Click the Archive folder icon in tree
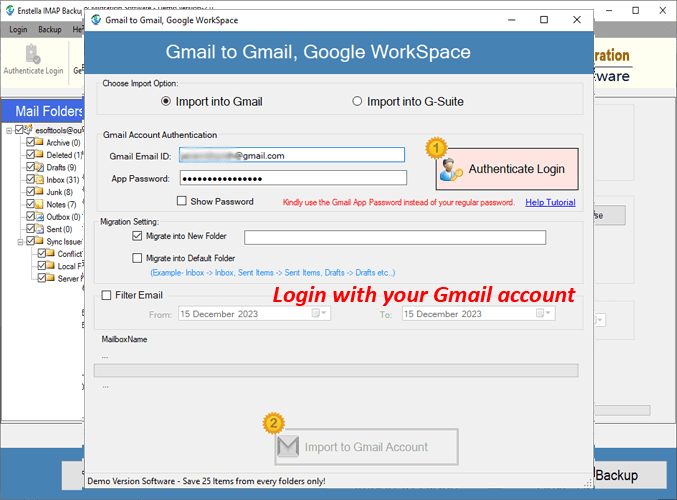Screen dimensions: 677x500 [39, 142]
